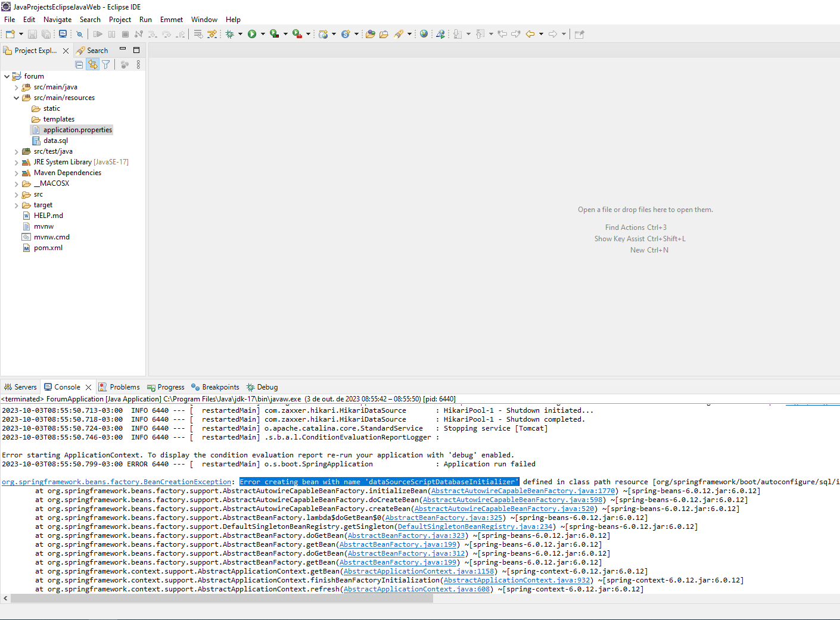The width and height of the screenshot is (840, 620).
Task: Click the Debug bug icon in toolbar
Action: [229, 34]
